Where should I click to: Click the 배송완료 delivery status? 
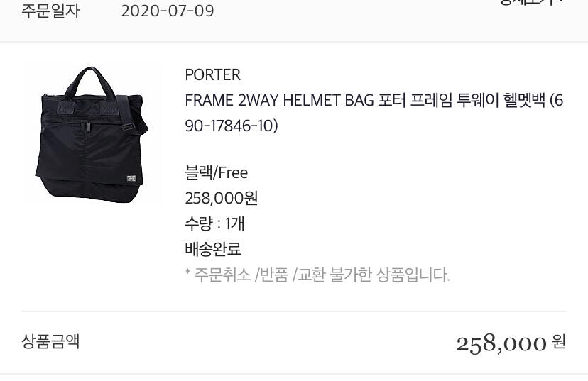point(213,249)
